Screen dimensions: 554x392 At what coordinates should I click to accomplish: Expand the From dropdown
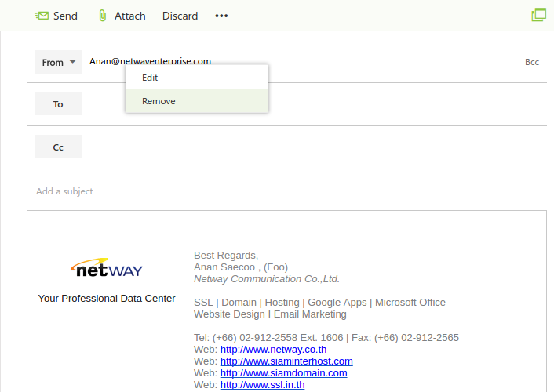coord(58,62)
